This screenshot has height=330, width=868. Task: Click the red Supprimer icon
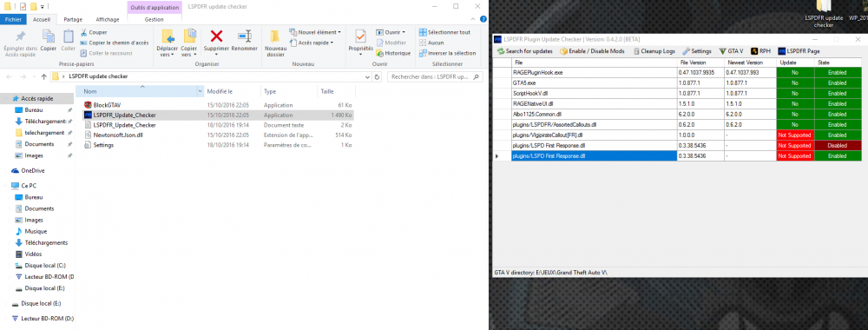[x=216, y=36]
